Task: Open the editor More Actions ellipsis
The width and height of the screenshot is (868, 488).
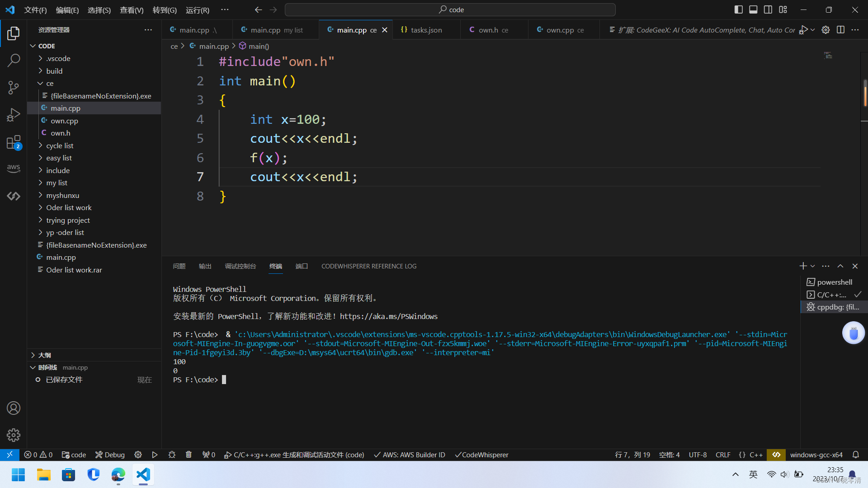Action: [855, 30]
